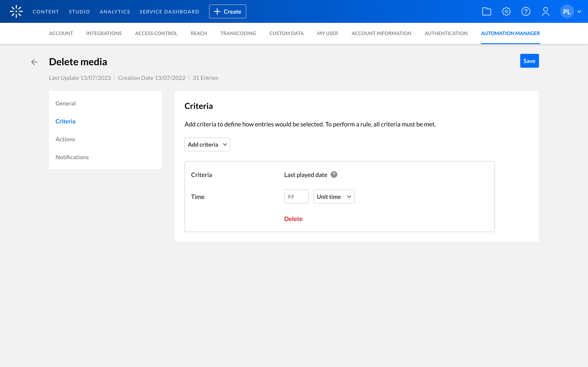Click the help question mark icon
This screenshot has height=367, width=588.
click(526, 11)
